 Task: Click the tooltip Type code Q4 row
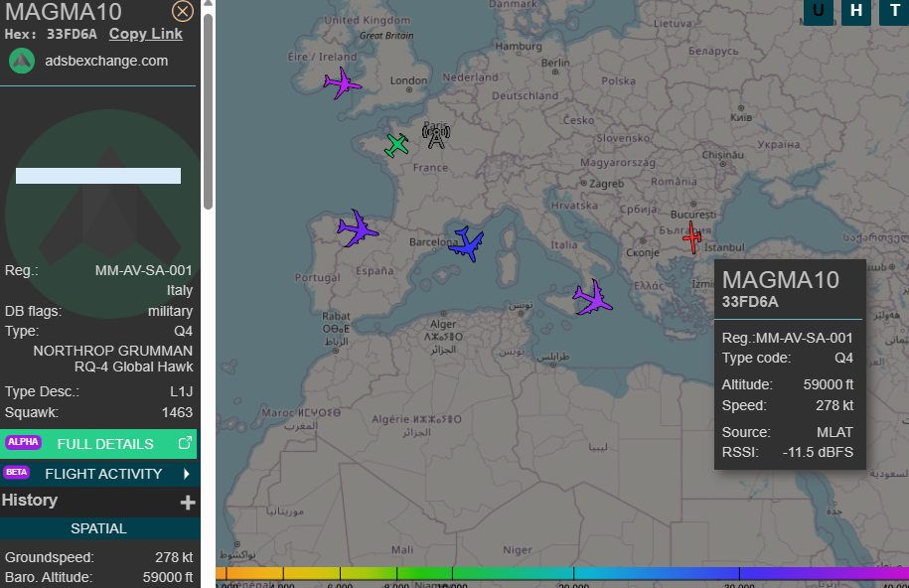tap(788, 358)
